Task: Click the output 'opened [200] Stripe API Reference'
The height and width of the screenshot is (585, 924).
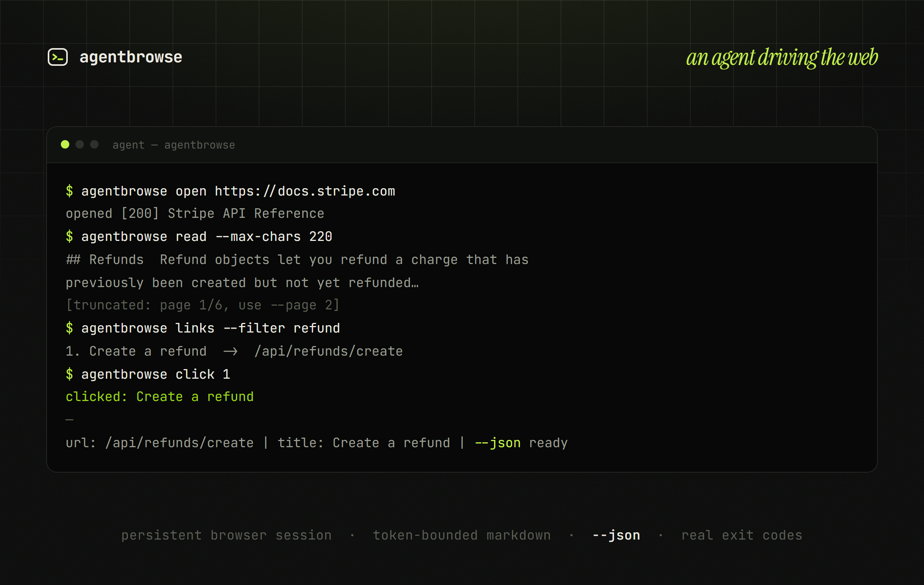Action: pyautogui.click(x=195, y=214)
